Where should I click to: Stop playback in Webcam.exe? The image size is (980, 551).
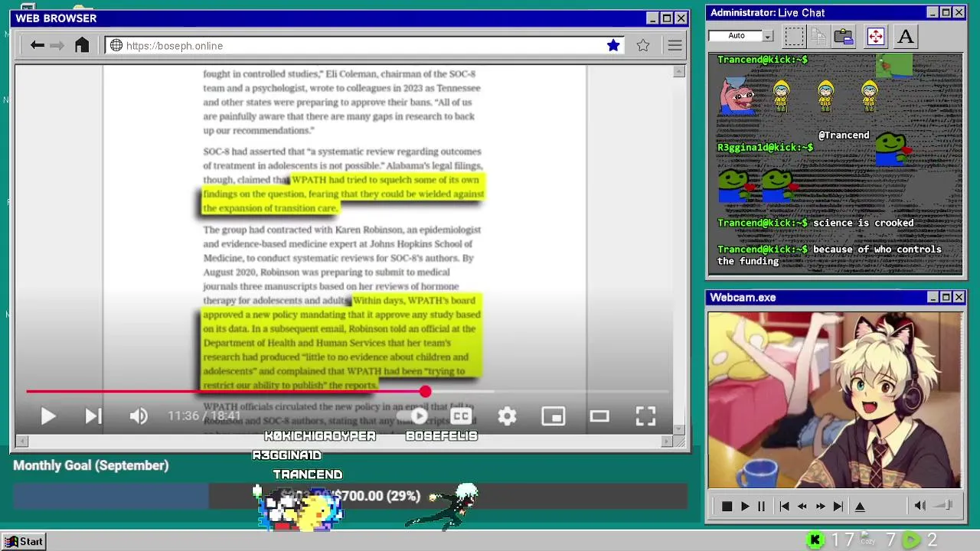pos(727,507)
